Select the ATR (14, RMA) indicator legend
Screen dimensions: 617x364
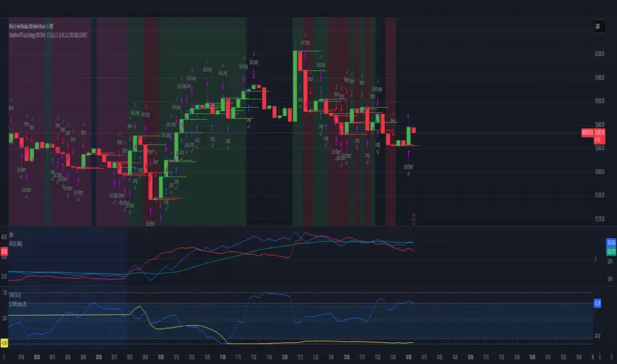(15, 244)
